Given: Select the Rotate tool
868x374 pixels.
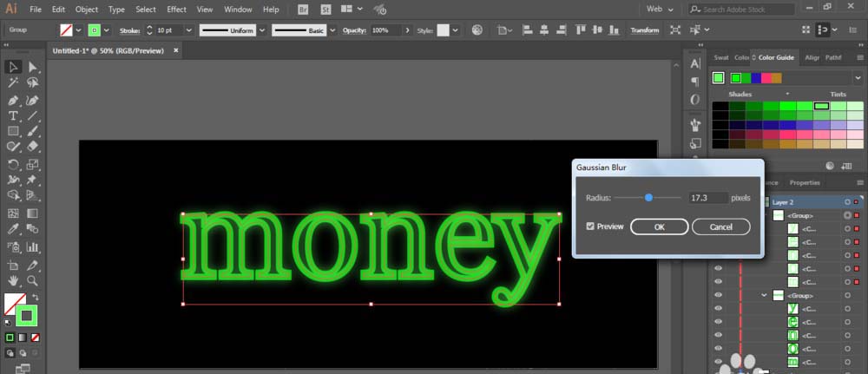Looking at the screenshot, I should [13, 164].
